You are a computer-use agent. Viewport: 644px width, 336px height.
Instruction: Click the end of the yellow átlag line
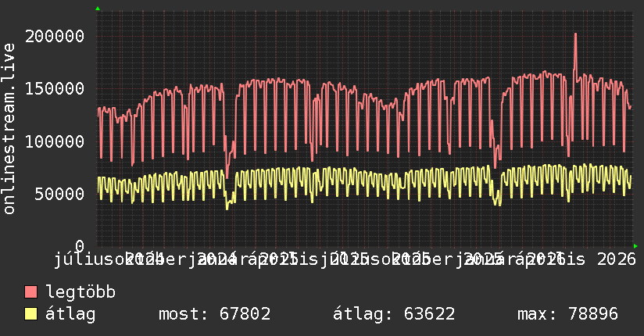point(631,177)
